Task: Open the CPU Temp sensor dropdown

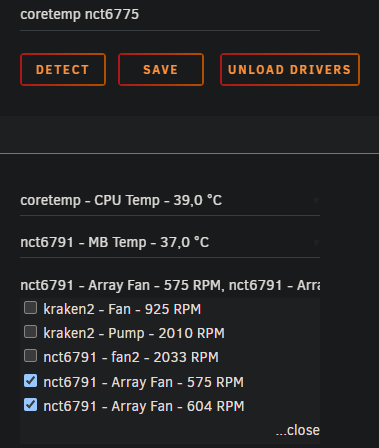Action: 170,201
